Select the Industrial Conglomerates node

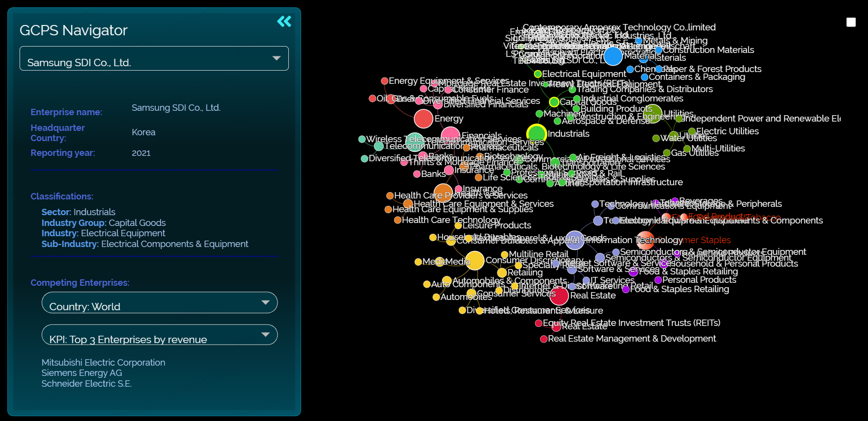[x=577, y=99]
